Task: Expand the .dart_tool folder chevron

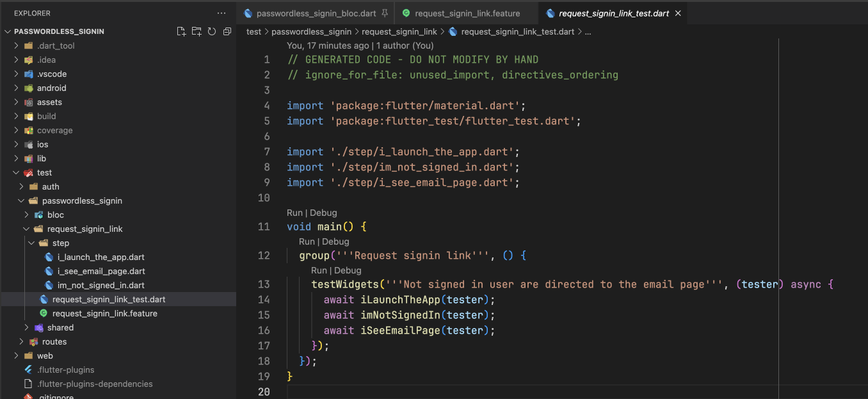Action: tap(17, 45)
